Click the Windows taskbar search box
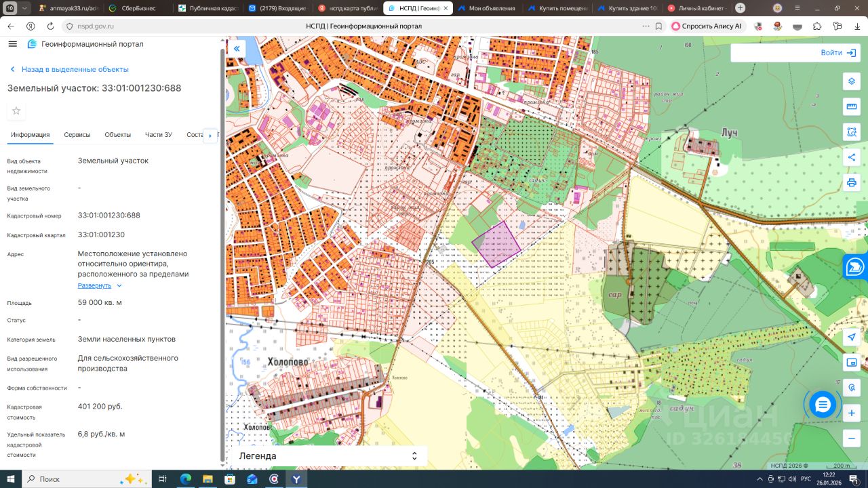Image resolution: width=868 pixels, height=488 pixels. tap(85, 479)
